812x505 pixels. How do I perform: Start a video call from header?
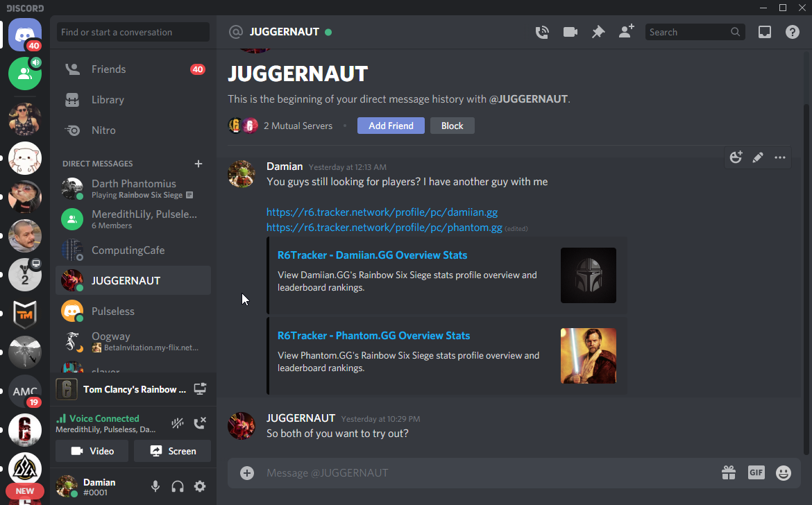tap(570, 32)
